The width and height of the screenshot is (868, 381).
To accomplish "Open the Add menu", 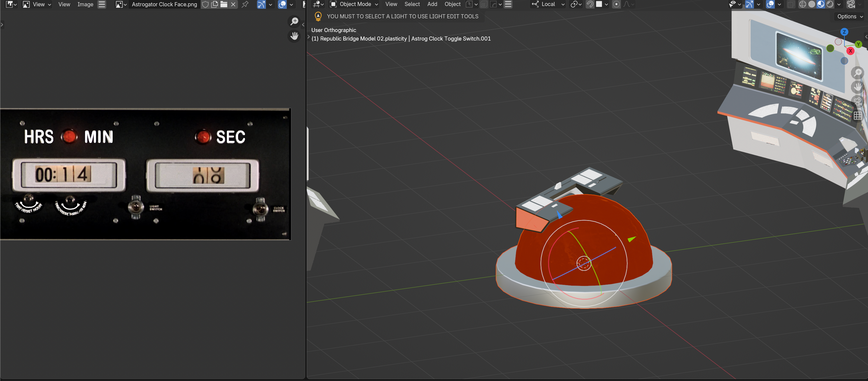I will pyautogui.click(x=432, y=4).
